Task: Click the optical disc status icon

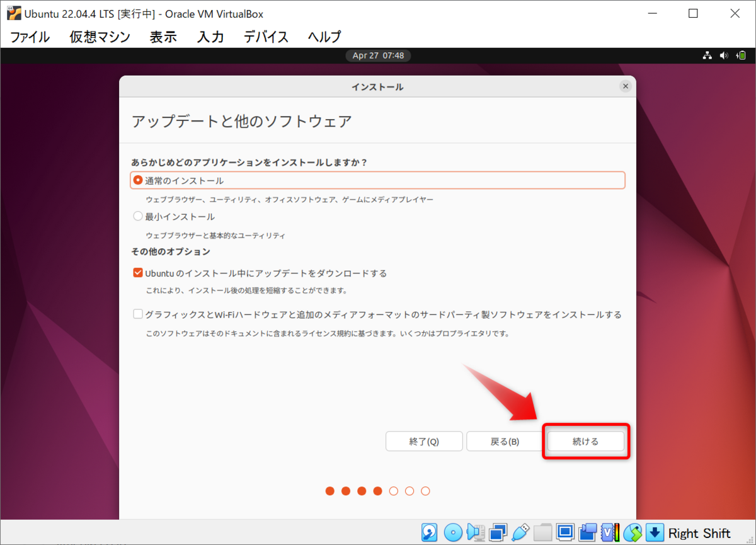Action: pos(453,532)
